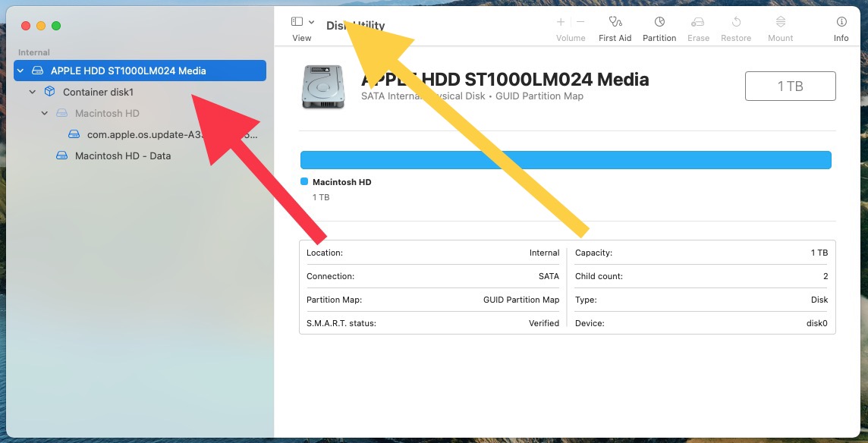This screenshot has width=868, height=443.
Task: Collapse the Container disk1 chevron
Action: (x=33, y=92)
